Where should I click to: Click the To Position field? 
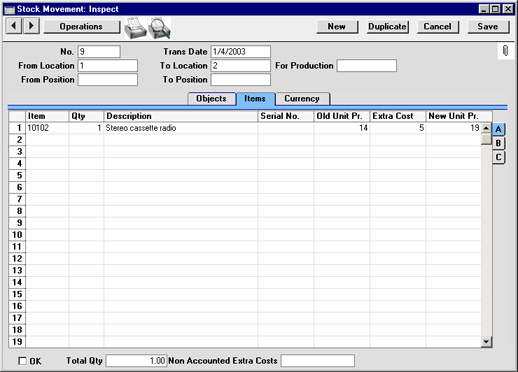point(240,80)
